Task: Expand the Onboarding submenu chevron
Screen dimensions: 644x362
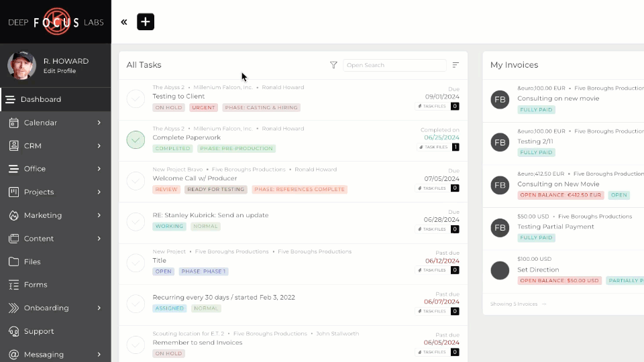Action: [99, 308]
